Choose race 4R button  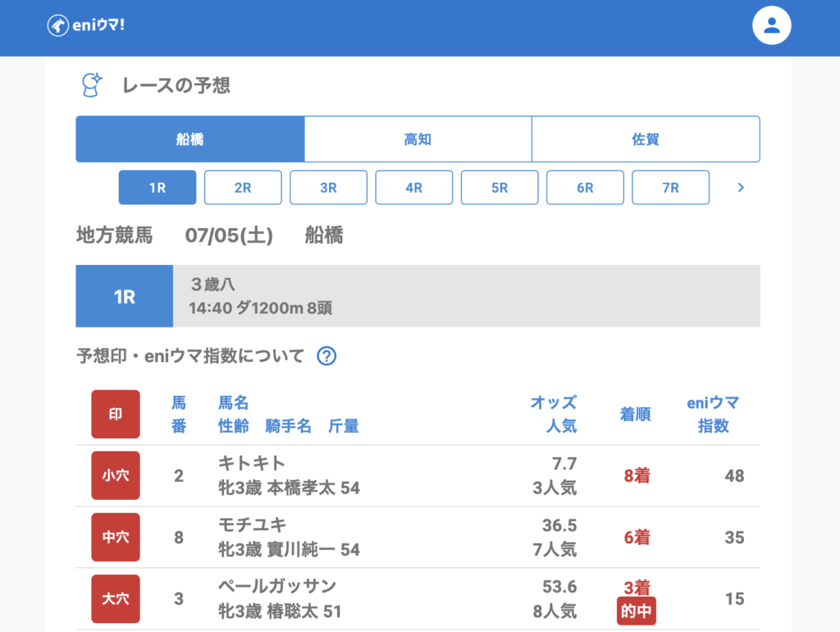coord(414,188)
